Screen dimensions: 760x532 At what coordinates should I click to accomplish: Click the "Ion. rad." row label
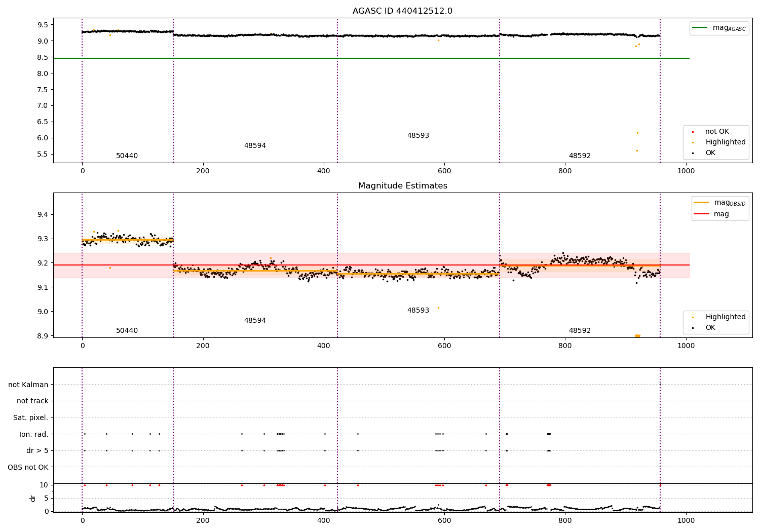point(34,434)
